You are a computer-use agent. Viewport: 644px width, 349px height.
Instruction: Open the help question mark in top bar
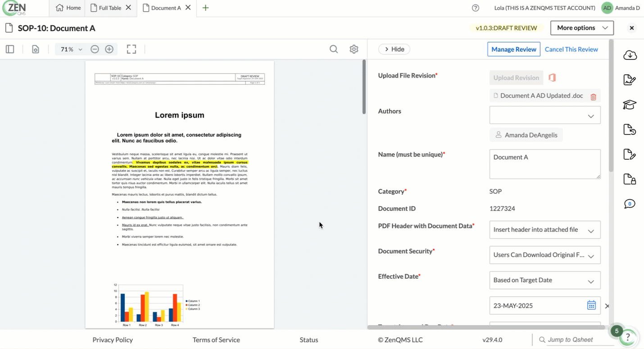pyautogui.click(x=476, y=8)
